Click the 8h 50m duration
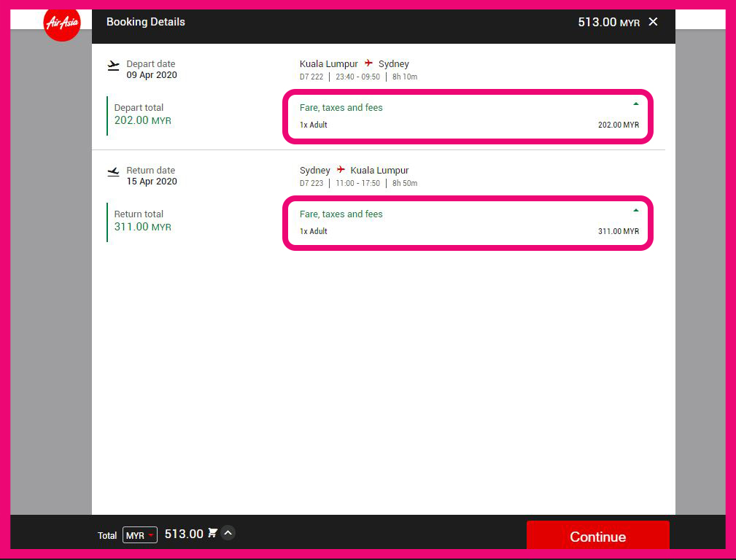 click(405, 183)
